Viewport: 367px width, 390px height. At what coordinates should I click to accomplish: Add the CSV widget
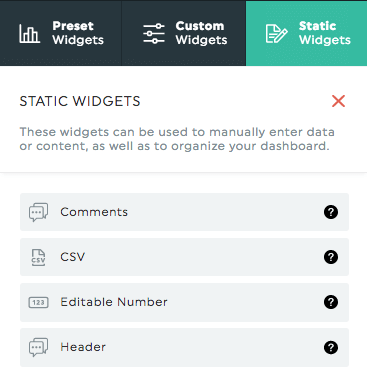point(184,257)
